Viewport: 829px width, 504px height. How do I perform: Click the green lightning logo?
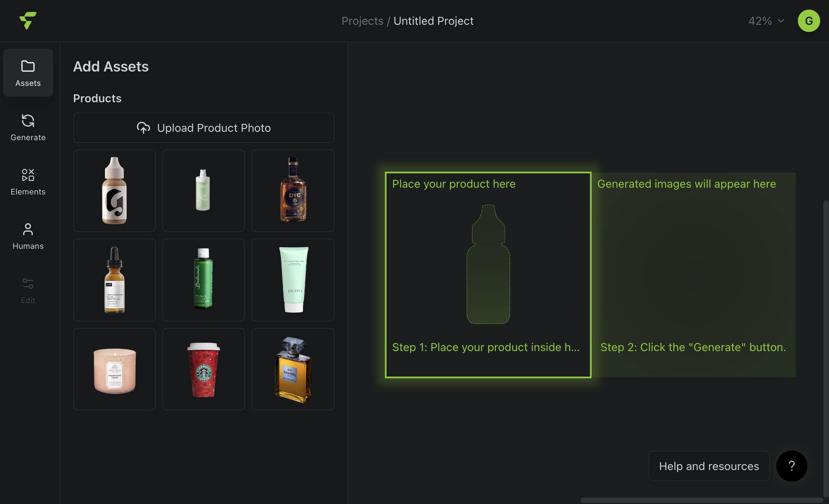pyautogui.click(x=28, y=21)
